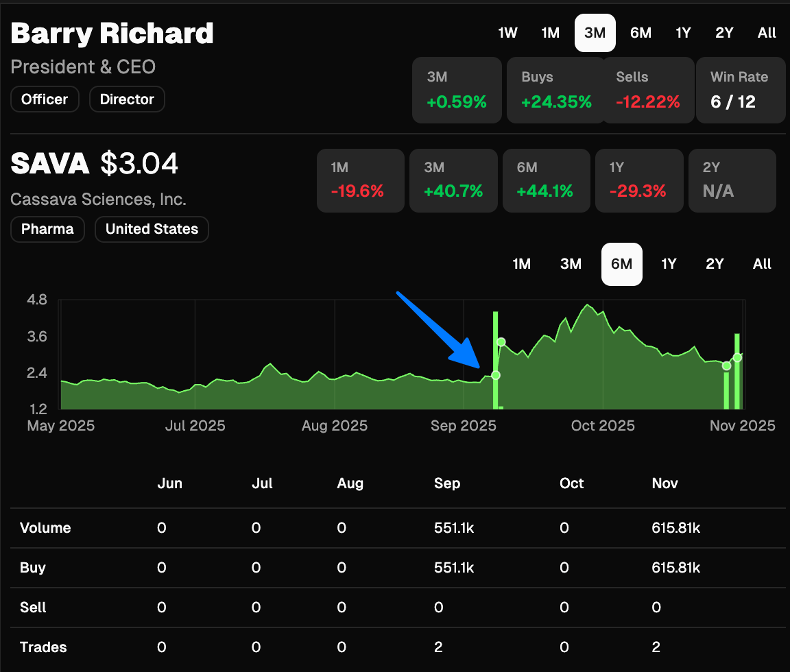790x672 pixels.
Task: Switch the price chart to All
Action: pyautogui.click(x=762, y=264)
